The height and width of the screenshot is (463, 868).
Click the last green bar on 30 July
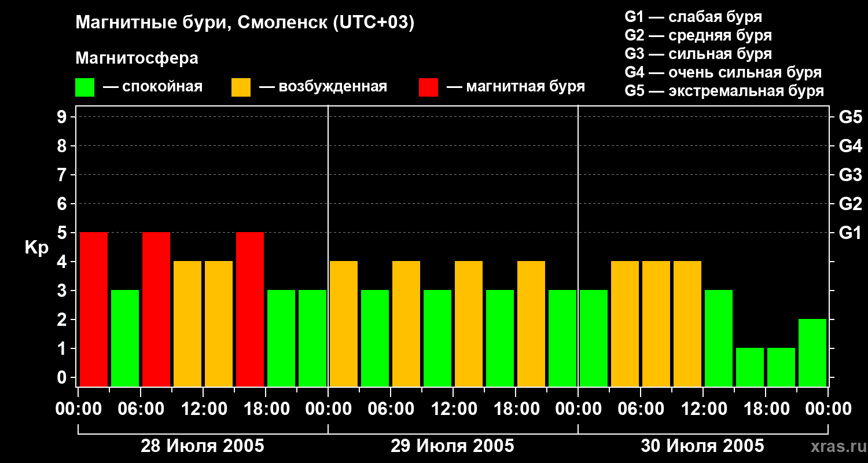812,352
